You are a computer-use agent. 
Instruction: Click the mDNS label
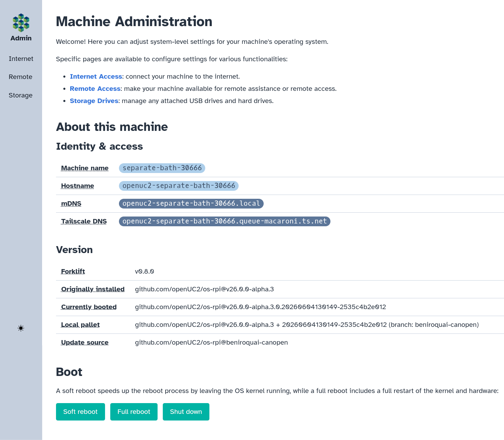(71, 204)
